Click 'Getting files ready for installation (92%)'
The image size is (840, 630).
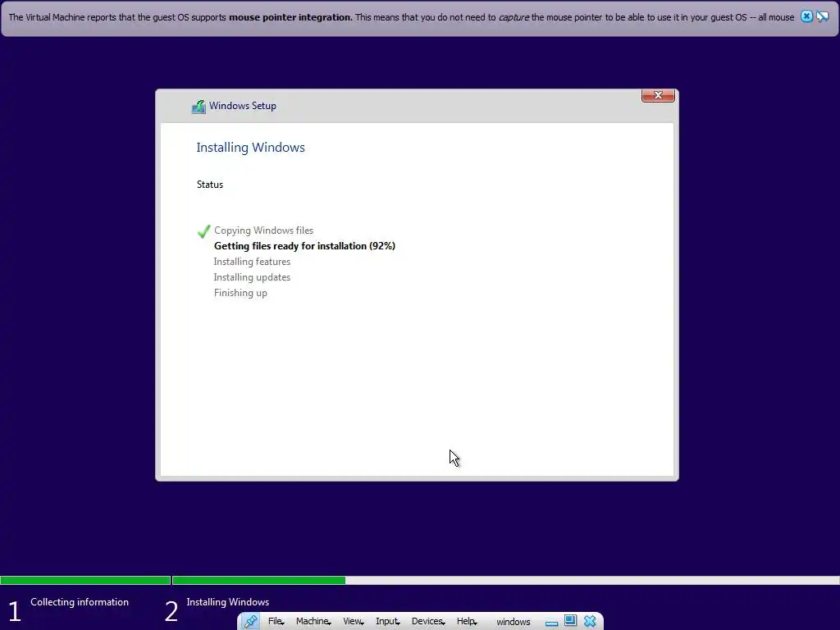(x=304, y=246)
